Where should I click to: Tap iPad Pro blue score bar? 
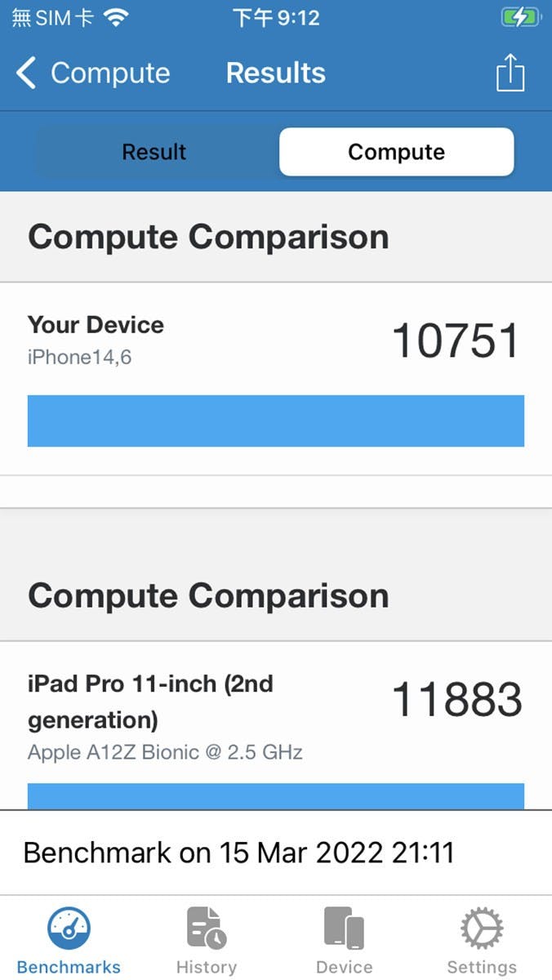point(275,796)
